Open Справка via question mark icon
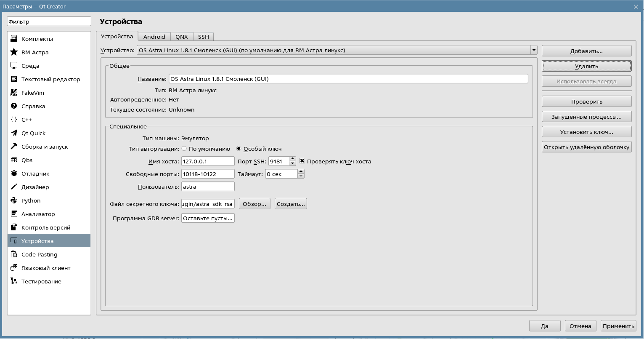This screenshot has height=339, width=644. click(14, 106)
